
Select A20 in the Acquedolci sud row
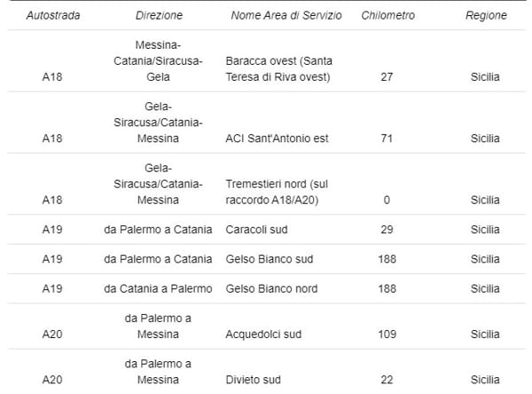pos(52,335)
